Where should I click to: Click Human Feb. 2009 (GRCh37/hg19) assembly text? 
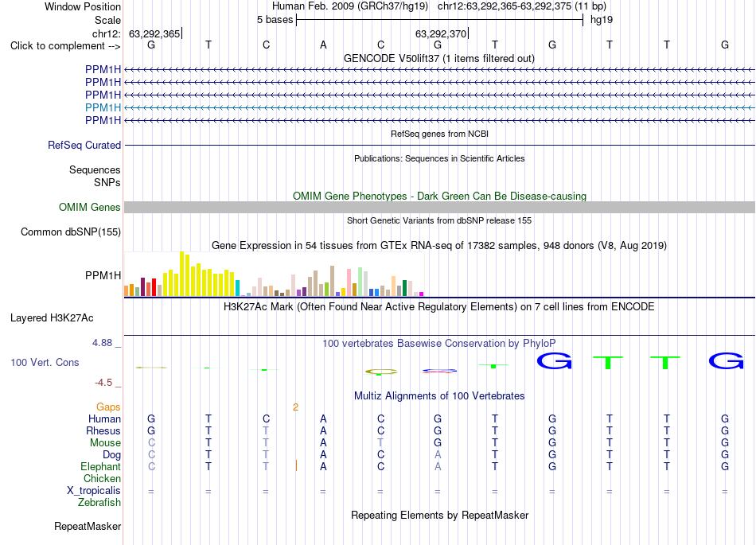(x=350, y=6)
